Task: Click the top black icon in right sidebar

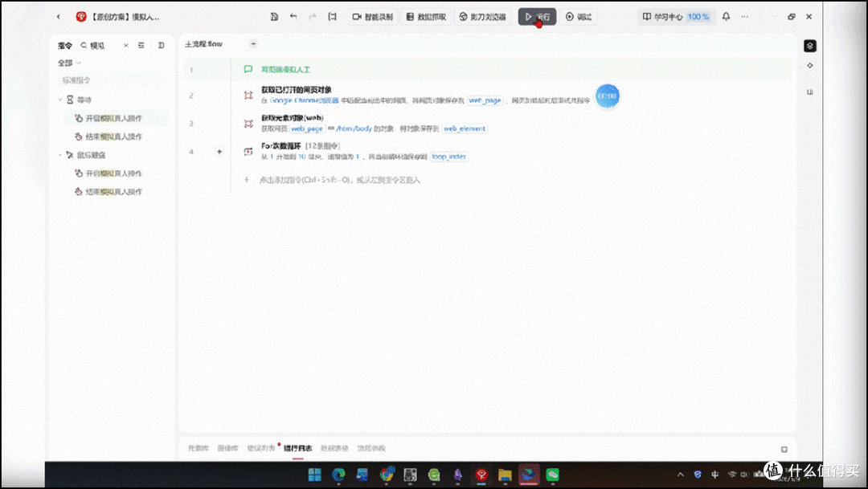Action: (810, 46)
